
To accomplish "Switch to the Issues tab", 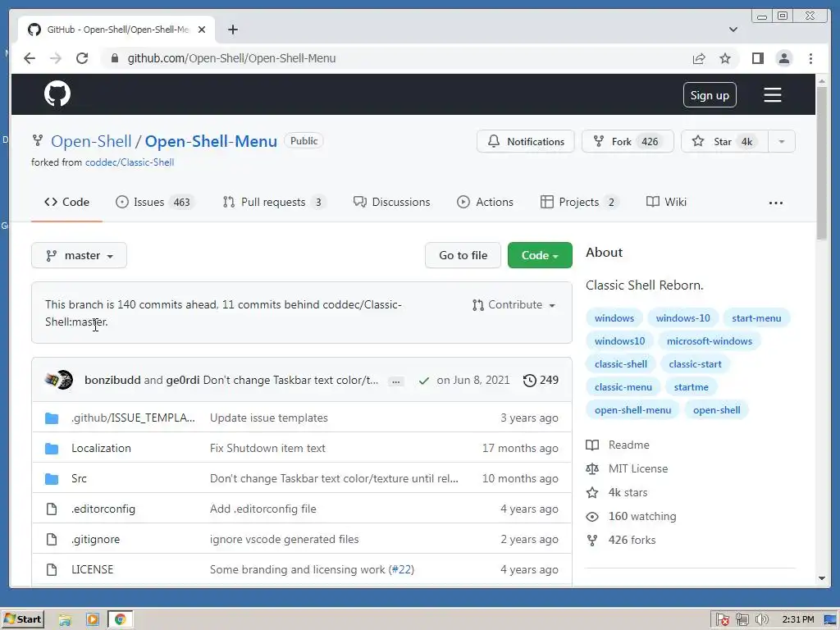I will [x=153, y=202].
